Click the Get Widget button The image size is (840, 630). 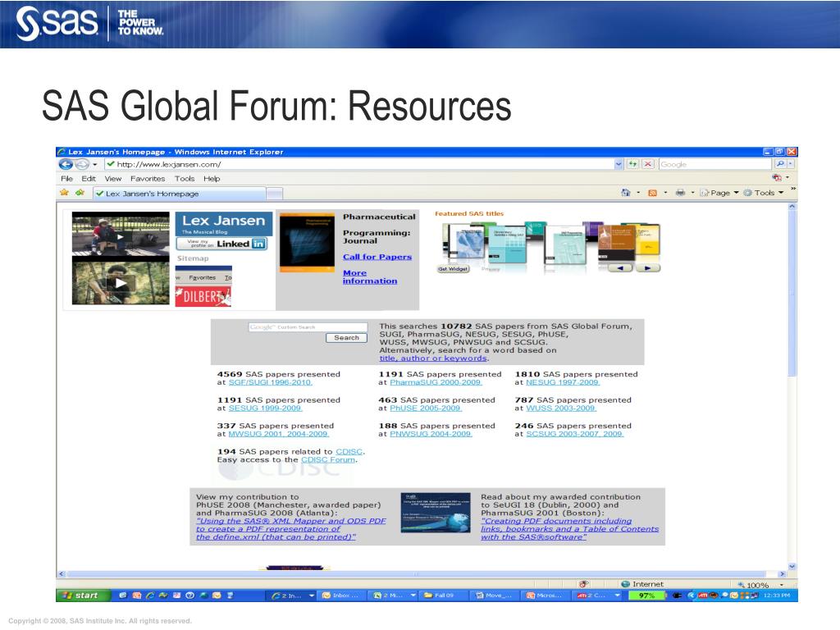[x=453, y=269]
